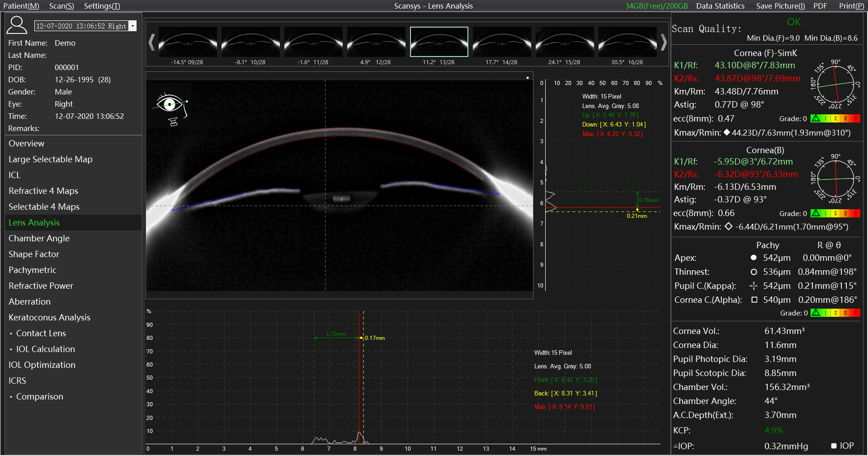Expand the Comparison section
Image resolution: width=868 pixels, height=456 pixels.
[73, 396]
